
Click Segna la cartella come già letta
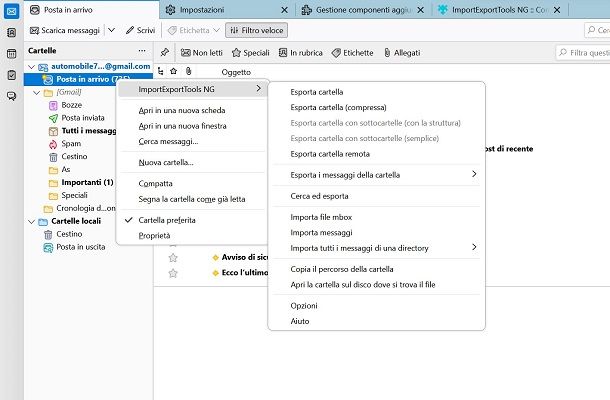[x=192, y=199]
